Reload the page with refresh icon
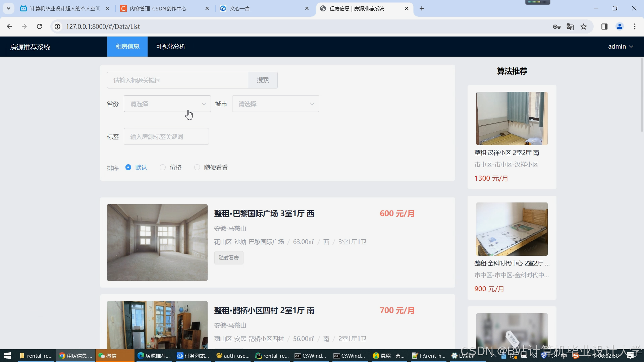644x362 pixels. point(39,26)
